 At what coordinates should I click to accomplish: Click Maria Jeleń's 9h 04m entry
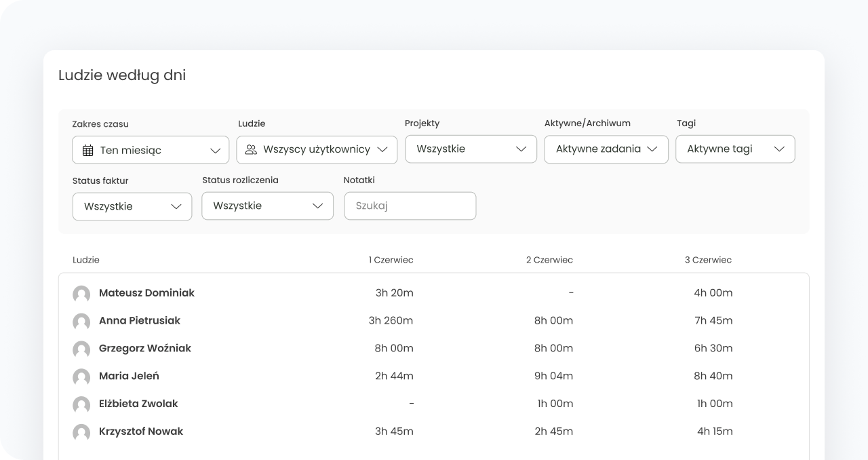(553, 376)
